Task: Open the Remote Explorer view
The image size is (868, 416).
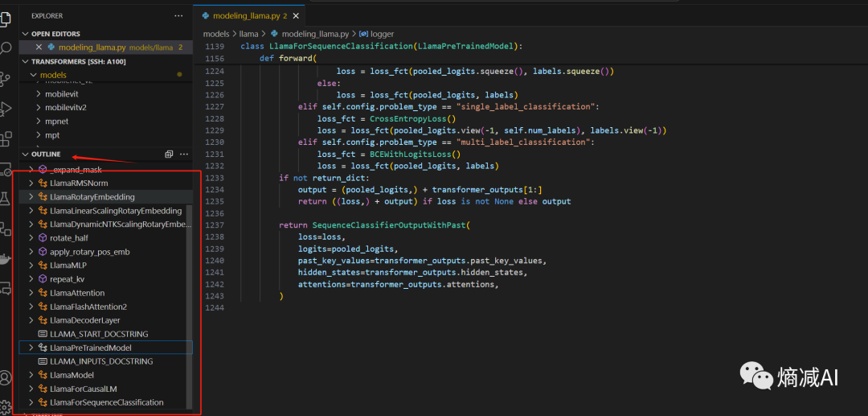Action: [5, 168]
